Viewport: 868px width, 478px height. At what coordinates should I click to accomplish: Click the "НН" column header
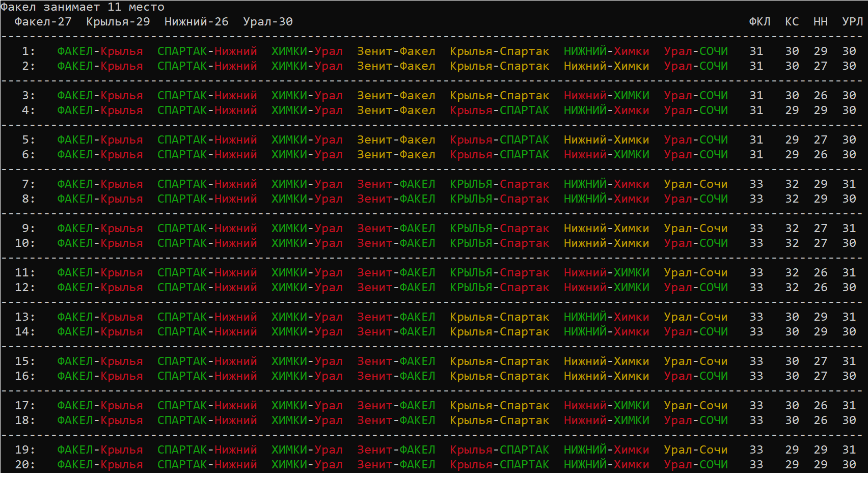pyautogui.click(x=820, y=22)
